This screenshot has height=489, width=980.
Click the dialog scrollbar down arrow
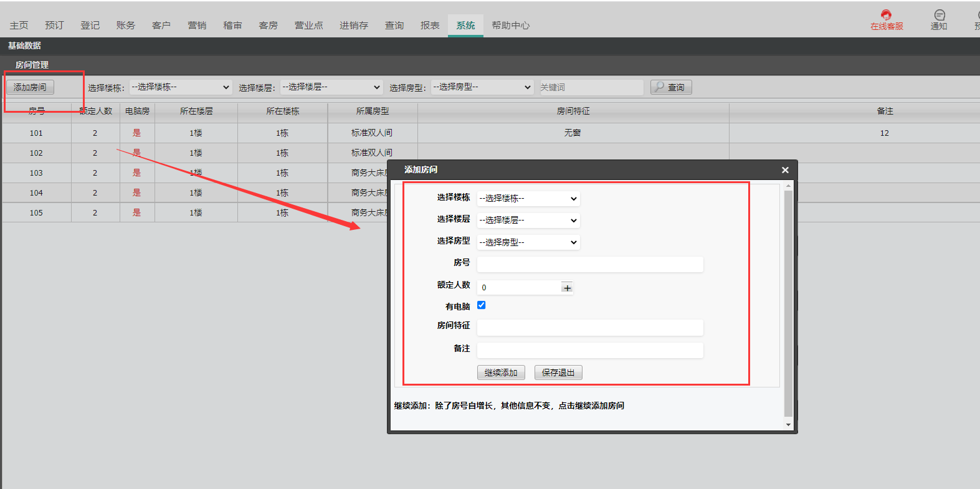(788, 425)
